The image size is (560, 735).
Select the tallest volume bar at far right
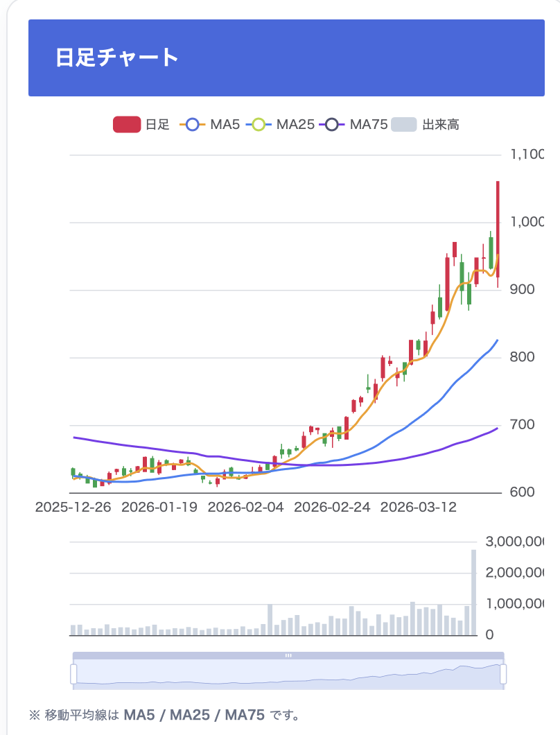(474, 593)
